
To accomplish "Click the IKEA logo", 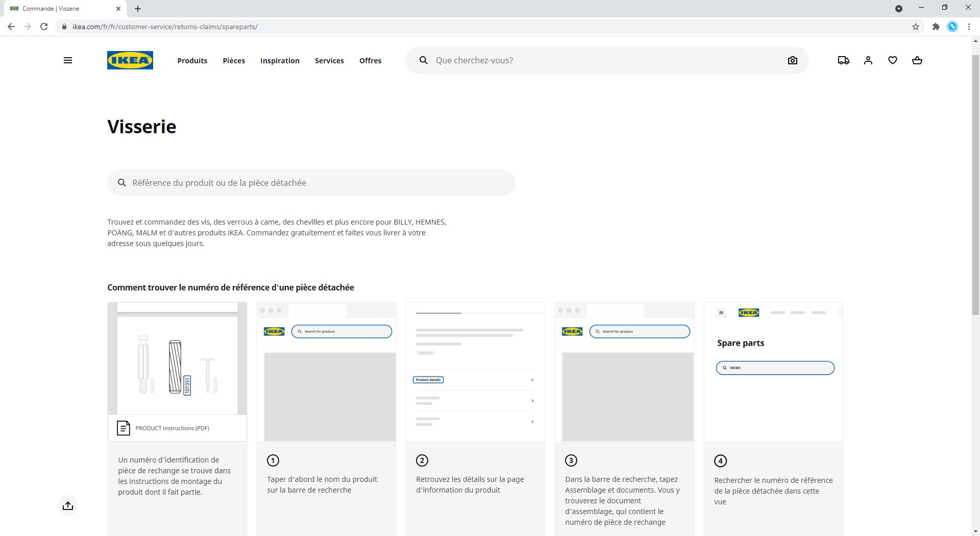I will pyautogui.click(x=130, y=60).
